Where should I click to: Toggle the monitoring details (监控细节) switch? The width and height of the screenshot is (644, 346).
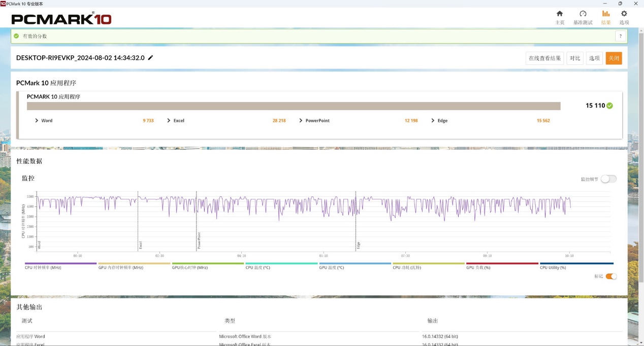click(608, 179)
